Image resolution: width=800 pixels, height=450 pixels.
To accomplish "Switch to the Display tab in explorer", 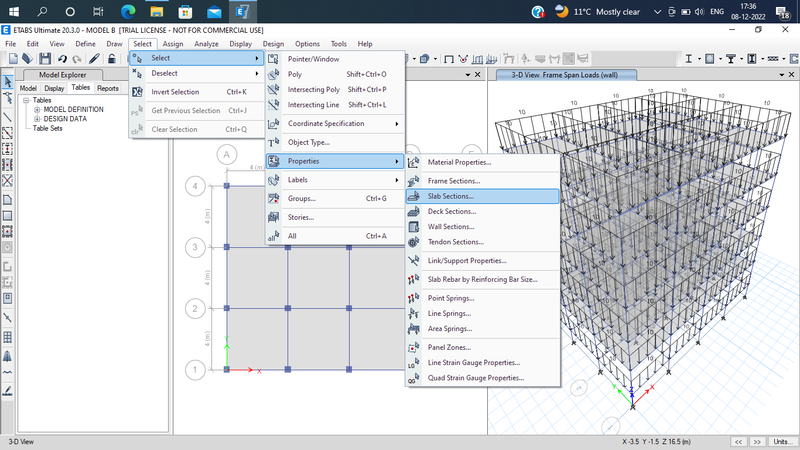I will [x=54, y=88].
